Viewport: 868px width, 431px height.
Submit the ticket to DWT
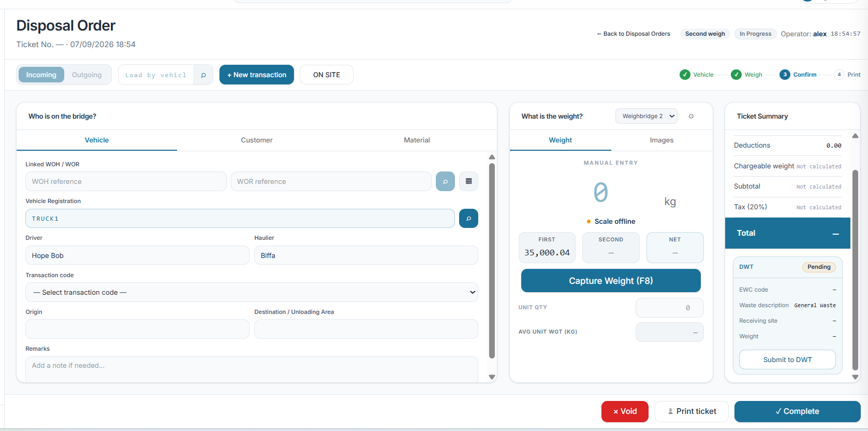pos(787,360)
